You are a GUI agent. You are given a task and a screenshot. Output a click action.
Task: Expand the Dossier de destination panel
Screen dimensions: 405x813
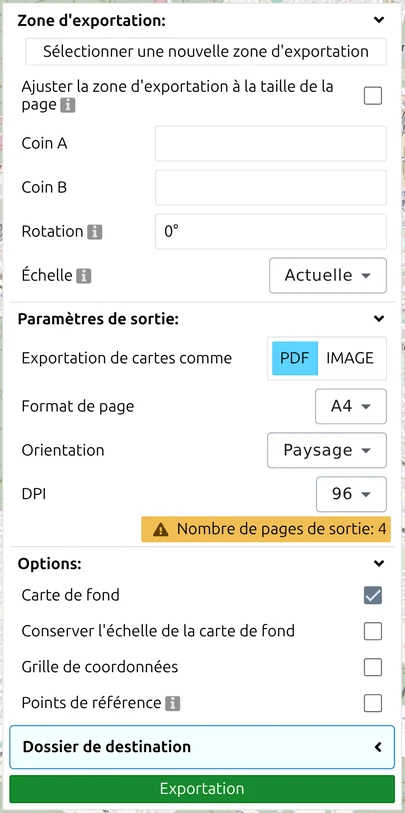click(x=202, y=747)
